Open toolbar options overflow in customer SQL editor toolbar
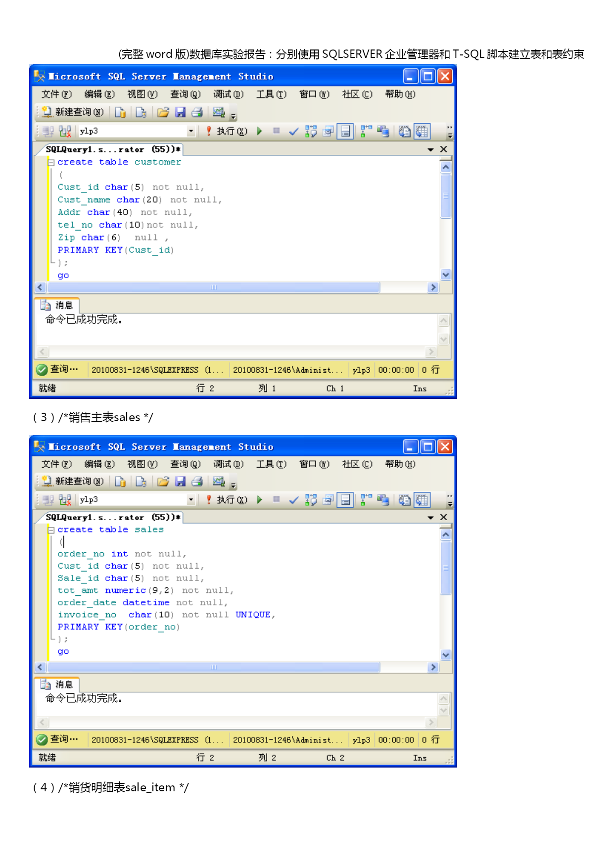 [x=450, y=132]
